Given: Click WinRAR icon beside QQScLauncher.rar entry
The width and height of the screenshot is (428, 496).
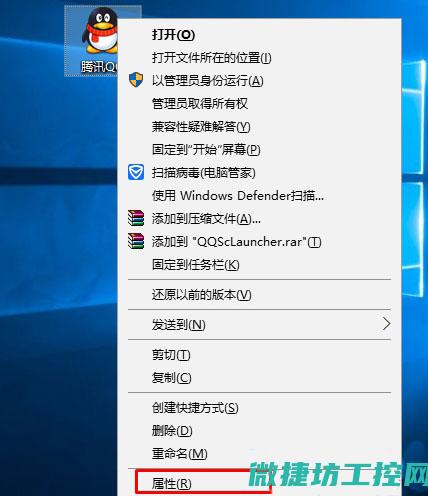Looking at the screenshot, I should [x=136, y=241].
